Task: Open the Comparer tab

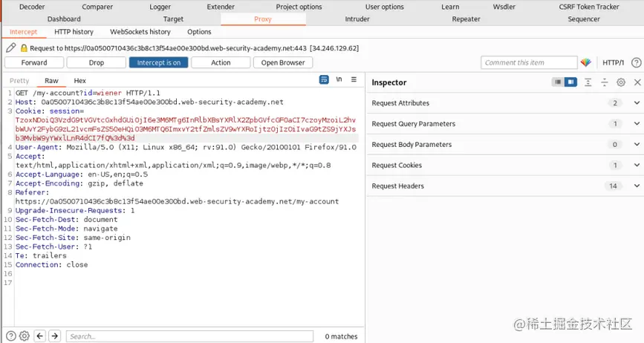Action: coord(97,7)
